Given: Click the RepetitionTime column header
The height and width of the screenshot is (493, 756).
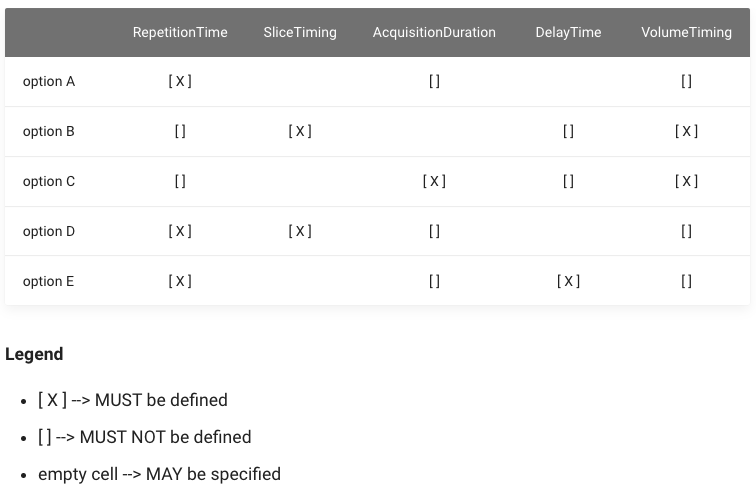Looking at the screenshot, I should [x=180, y=32].
